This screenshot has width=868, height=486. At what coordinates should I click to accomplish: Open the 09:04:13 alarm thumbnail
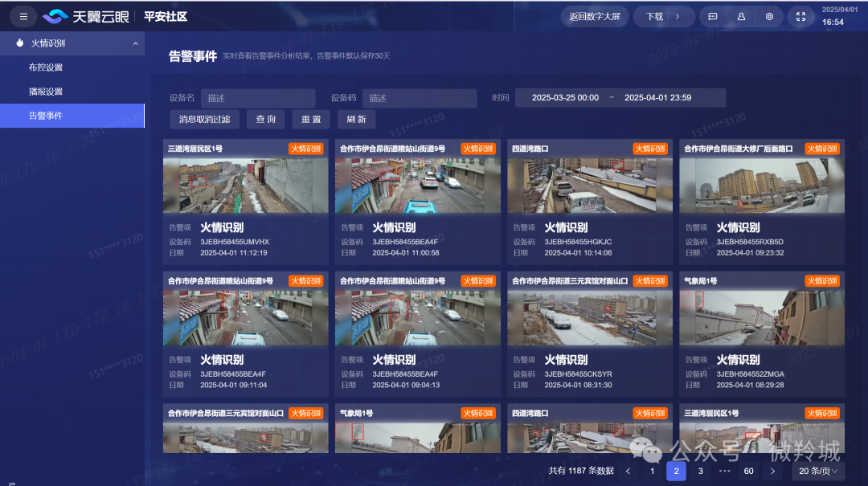click(417, 318)
